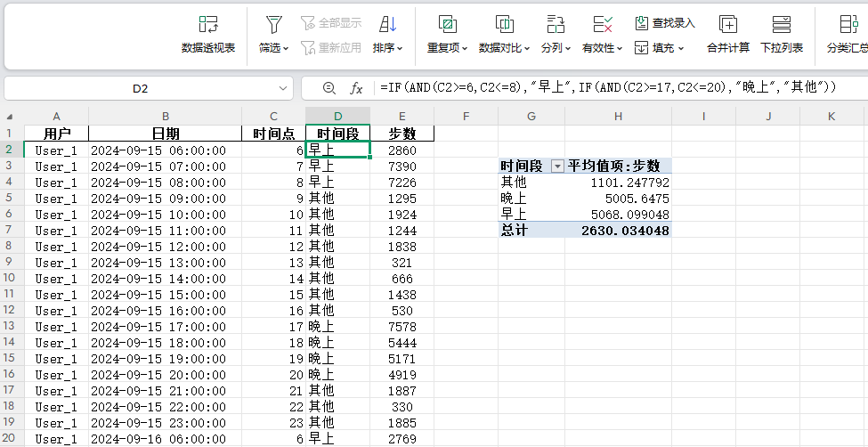The height and width of the screenshot is (447, 868).
Task: Select column E header
Action: click(x=402, y=117)
